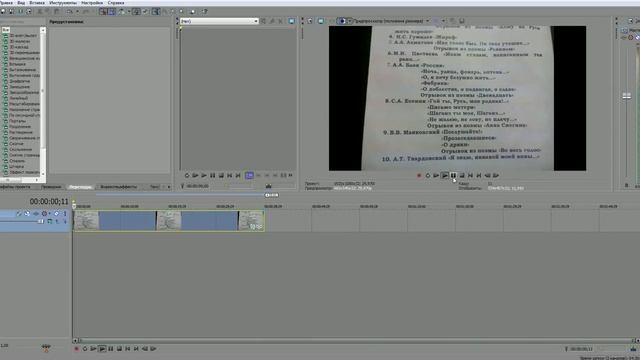Click Record button under video preview
The width and height of the screenshot is (640, 360).
(x=419, y=176)
